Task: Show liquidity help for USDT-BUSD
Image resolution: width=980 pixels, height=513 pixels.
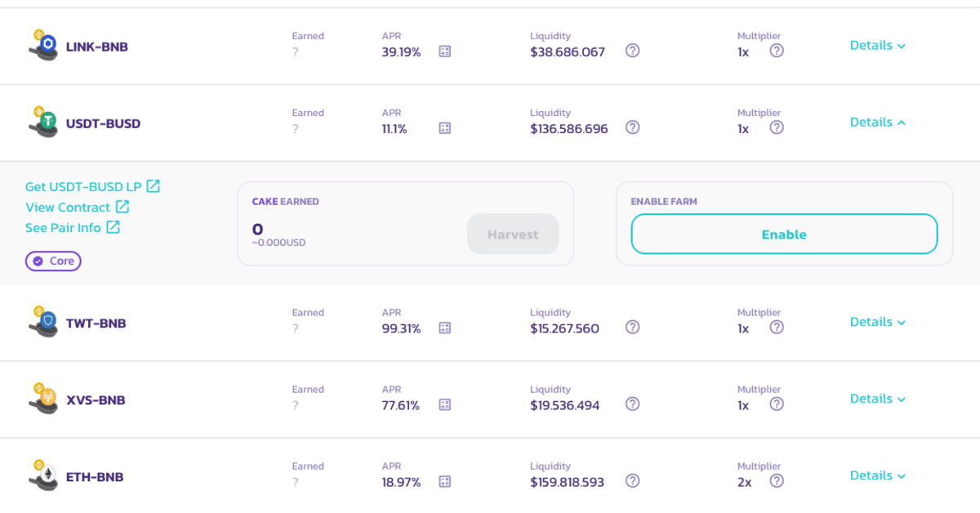Action: tap(633, 127)
